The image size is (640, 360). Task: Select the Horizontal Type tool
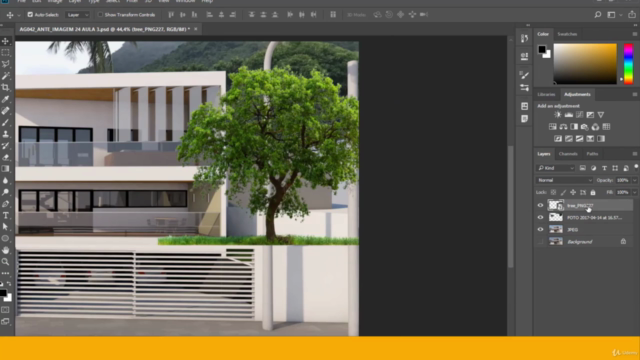pos(5,215)
